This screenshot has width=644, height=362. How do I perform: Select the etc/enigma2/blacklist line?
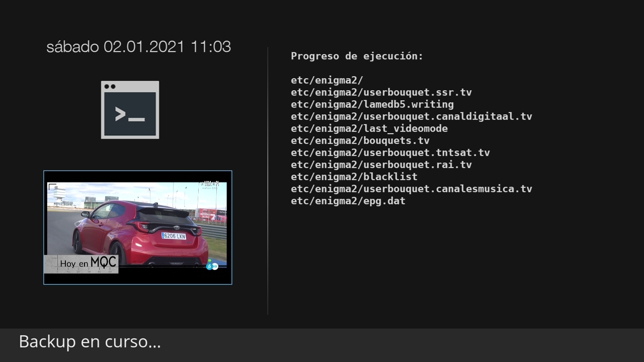(x=354, y=177)
